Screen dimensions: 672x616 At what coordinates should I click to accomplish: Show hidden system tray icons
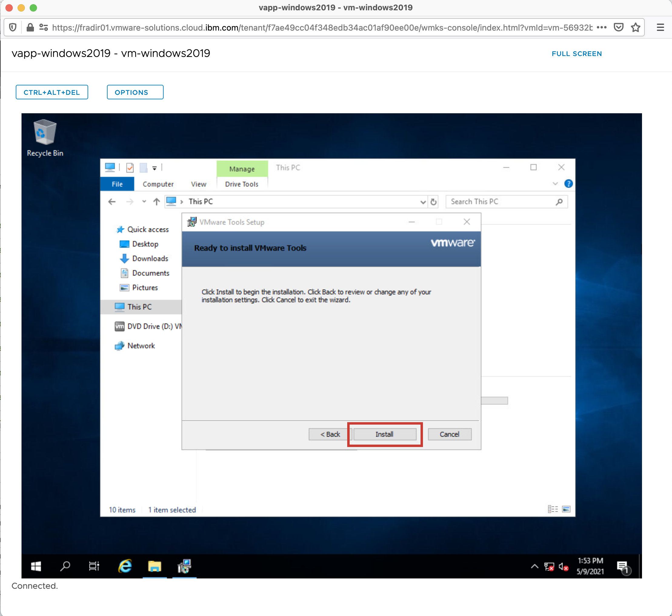[534, 566]
